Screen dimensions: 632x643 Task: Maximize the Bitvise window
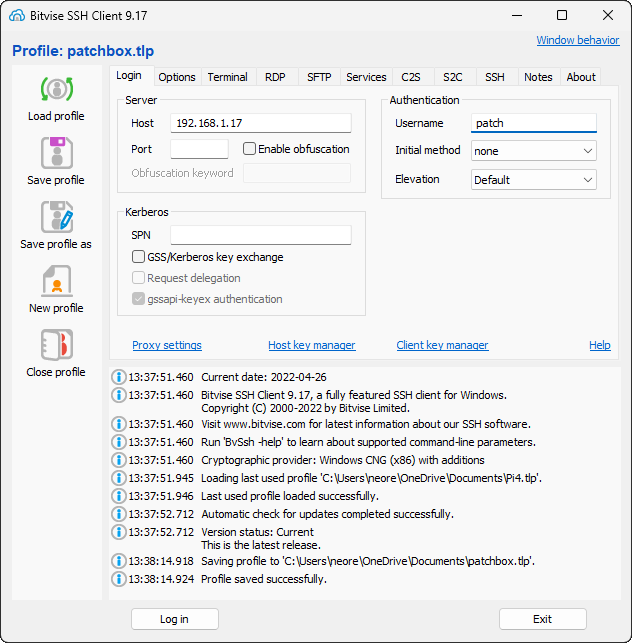click(562, 16)
